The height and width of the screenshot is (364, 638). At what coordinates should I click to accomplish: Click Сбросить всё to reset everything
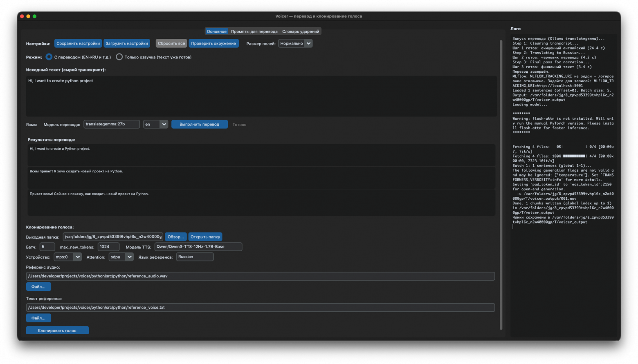(171, 43)
